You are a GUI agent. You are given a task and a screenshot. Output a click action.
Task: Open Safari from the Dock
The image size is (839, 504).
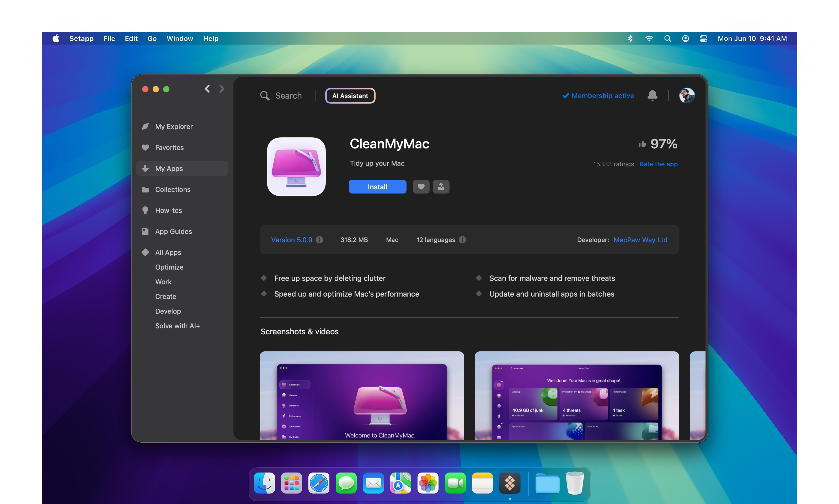pos(319,483)
